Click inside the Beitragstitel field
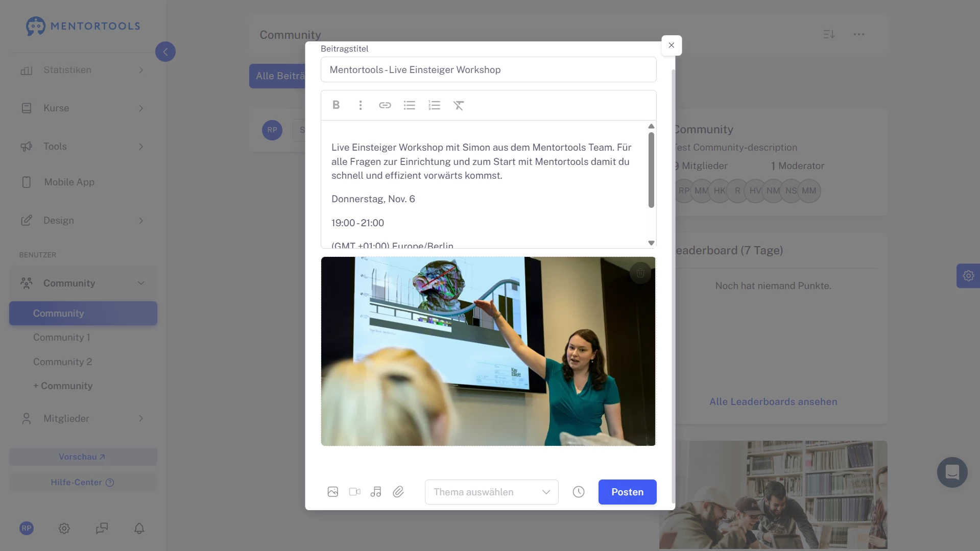 [x=488, y=69]
